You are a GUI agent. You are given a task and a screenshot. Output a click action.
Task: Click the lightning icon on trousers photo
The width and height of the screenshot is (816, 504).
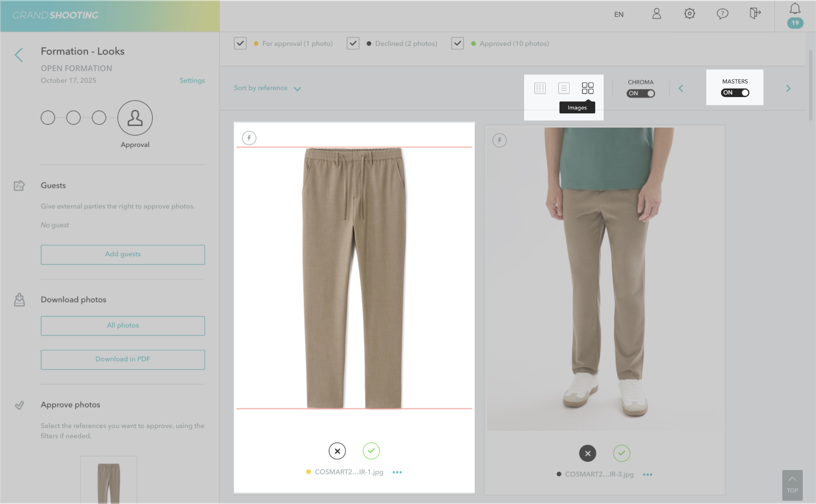point(249,138)
